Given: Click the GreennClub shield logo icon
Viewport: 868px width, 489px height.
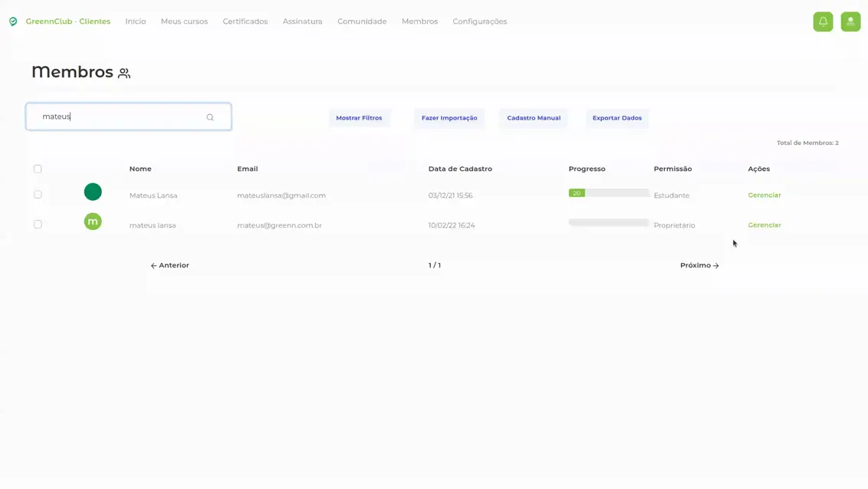Looking at the screenshot, I should 13,21.
